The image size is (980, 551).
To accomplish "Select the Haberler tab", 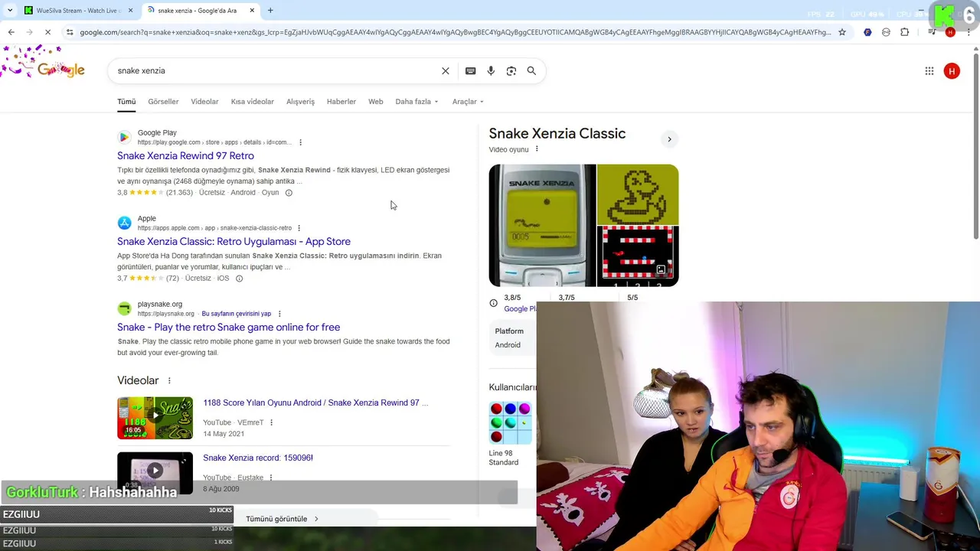I will pyautogui.click(x=341, y=101).
